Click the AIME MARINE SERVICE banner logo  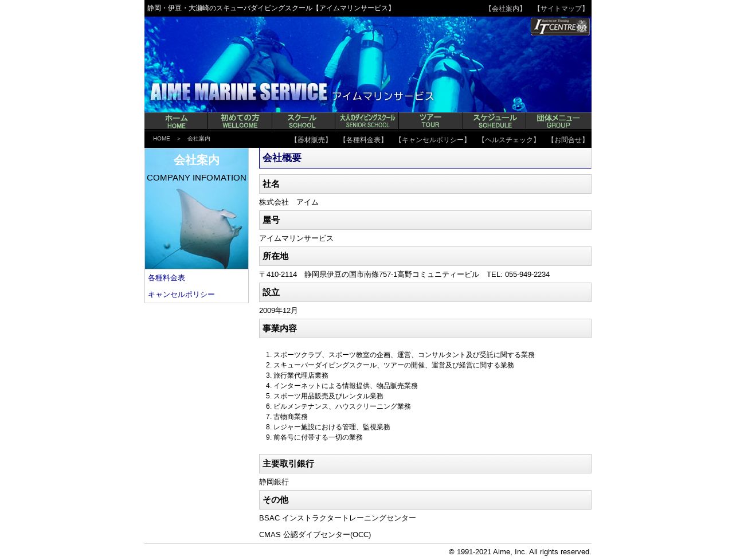[291, 93]
